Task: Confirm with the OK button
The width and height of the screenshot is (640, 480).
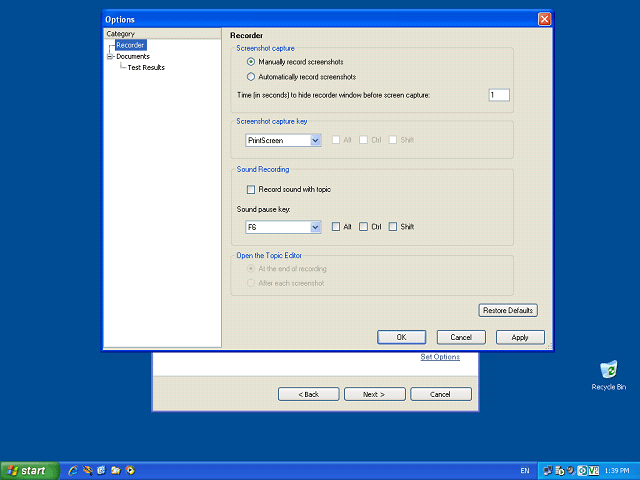Action: [401, 337]
